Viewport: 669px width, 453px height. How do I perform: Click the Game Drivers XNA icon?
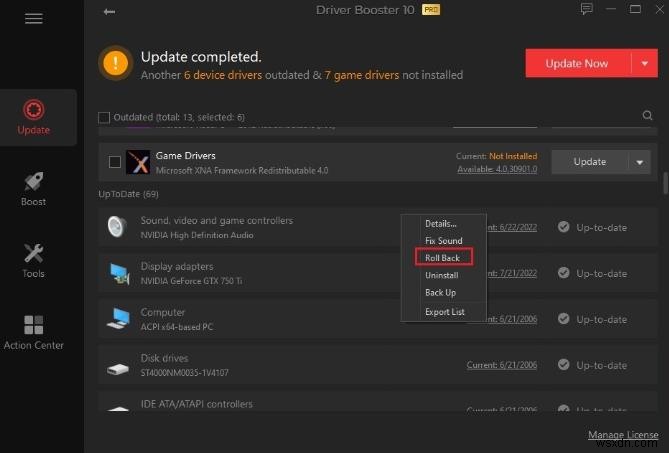tap(138, 162)
